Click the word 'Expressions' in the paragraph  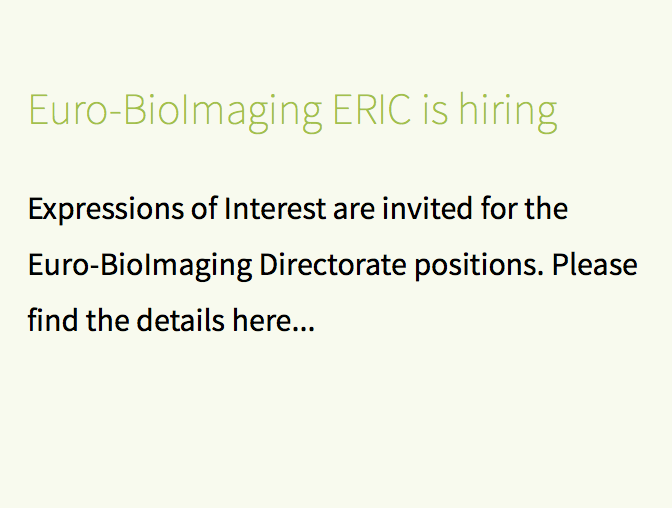pyautogui.click(x=106, y=210)
